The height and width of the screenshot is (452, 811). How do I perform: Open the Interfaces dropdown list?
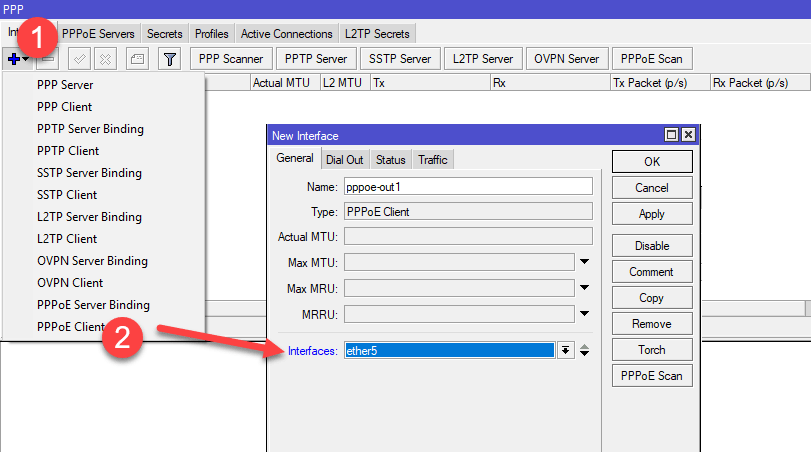565,351
